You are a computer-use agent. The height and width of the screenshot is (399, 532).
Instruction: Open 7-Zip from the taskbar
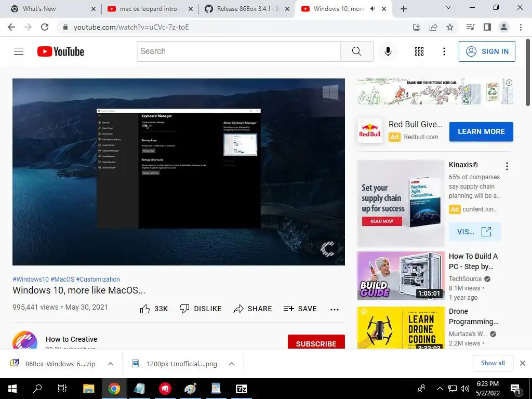(x=241, y=389)
